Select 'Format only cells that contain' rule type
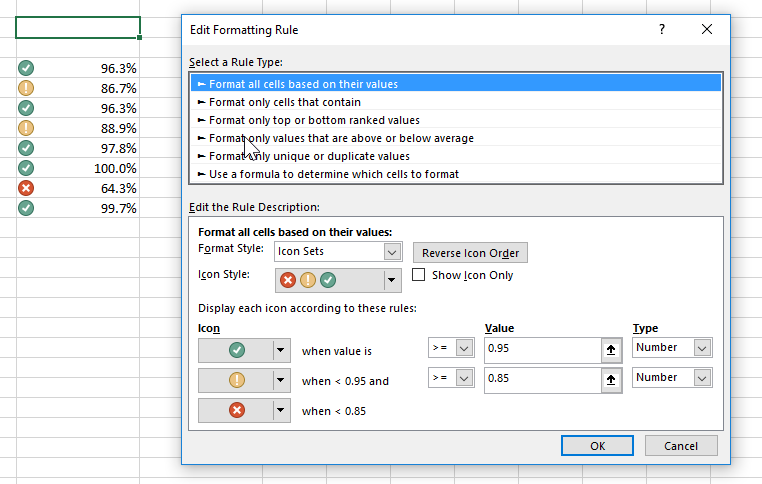Screen dimensions: 762x484 456,102
